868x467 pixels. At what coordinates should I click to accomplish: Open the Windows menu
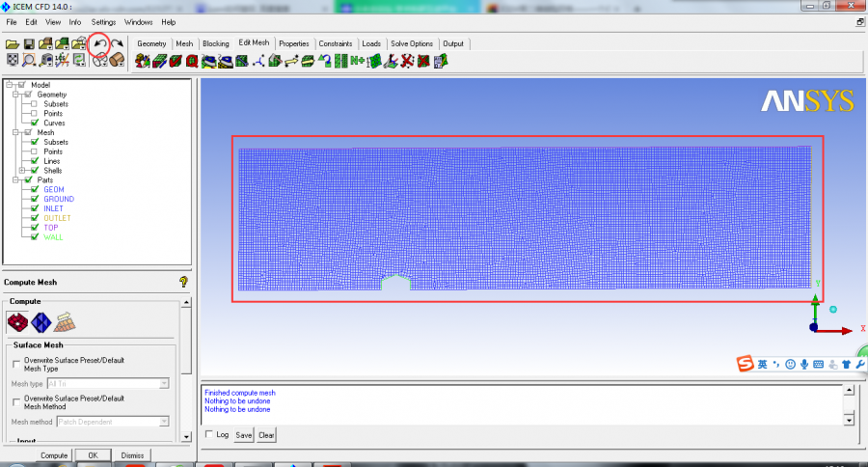tap(138, 22)
